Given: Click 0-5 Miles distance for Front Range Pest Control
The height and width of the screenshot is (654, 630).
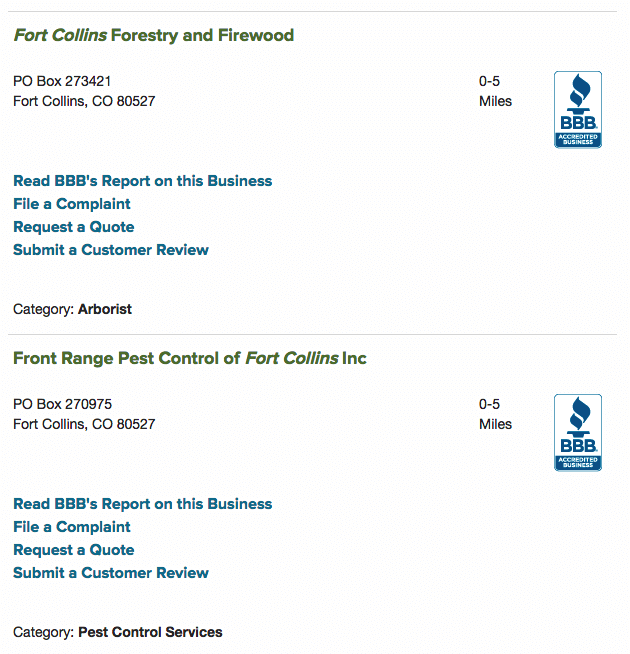Looking at the screenshot, I should coord(495,414).
